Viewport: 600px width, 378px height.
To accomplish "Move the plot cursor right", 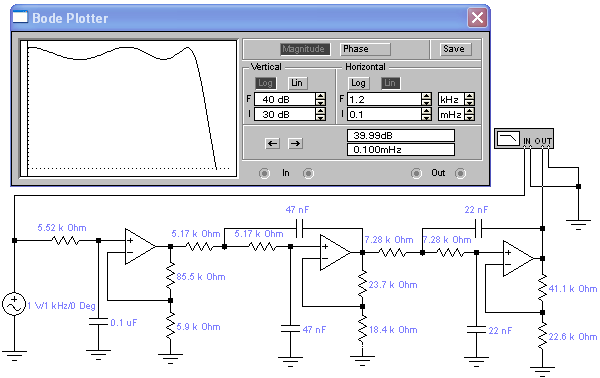I will click(295, 143).
